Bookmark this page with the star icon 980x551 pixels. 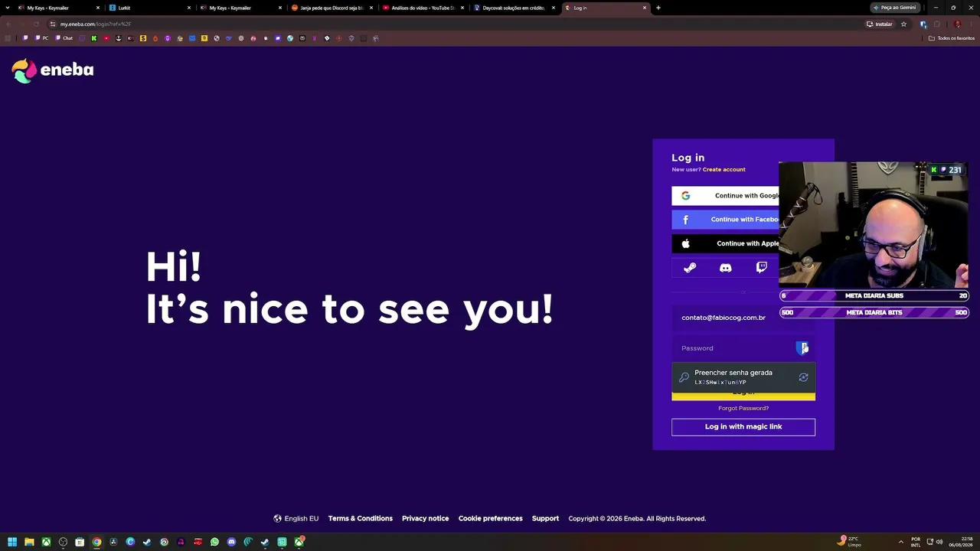click(903, 24)
